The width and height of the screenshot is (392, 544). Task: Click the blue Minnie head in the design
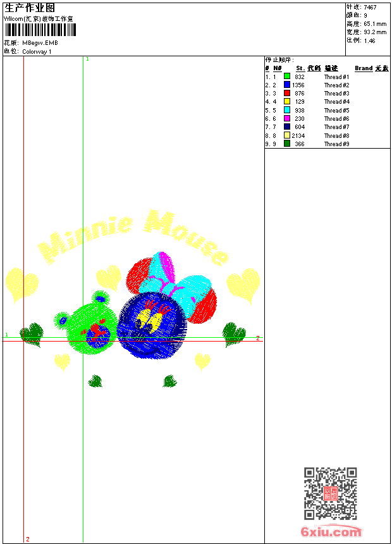coord(151,326)
